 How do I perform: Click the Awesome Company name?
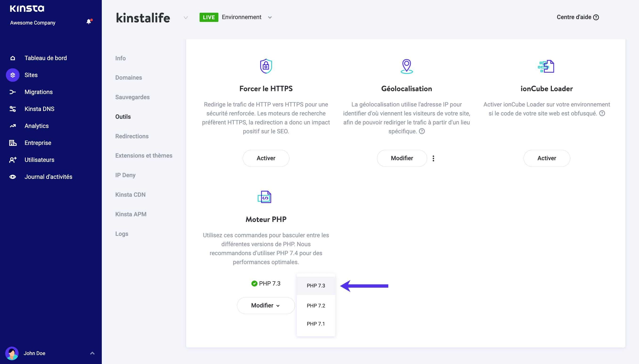tap(33, 23)
